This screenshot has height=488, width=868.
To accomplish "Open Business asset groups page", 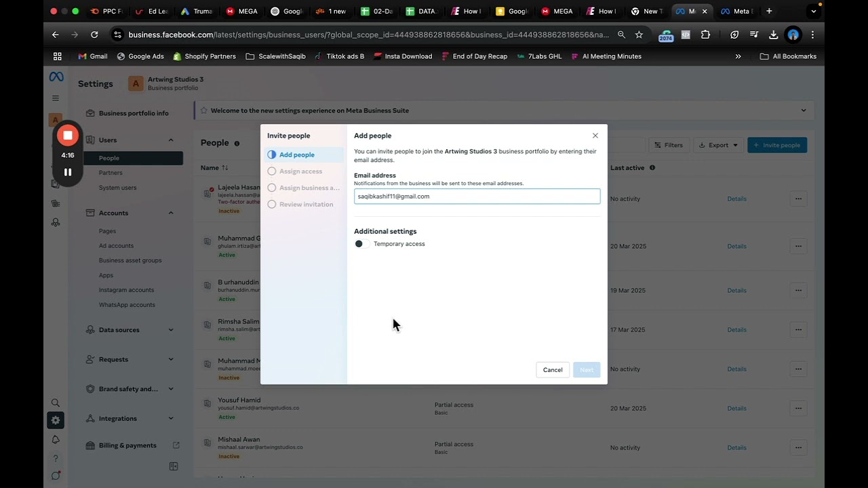I will point(130,260).
